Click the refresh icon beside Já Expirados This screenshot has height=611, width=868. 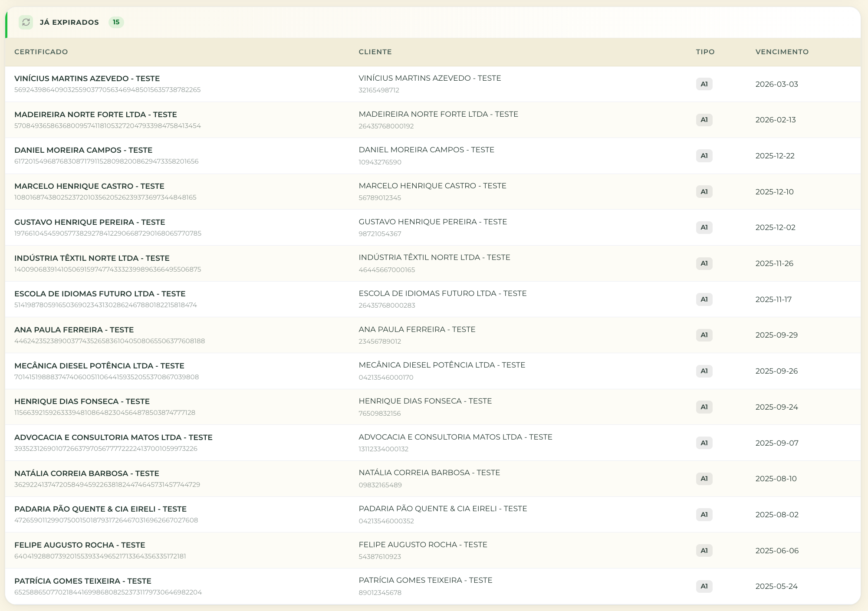point(26,22)
